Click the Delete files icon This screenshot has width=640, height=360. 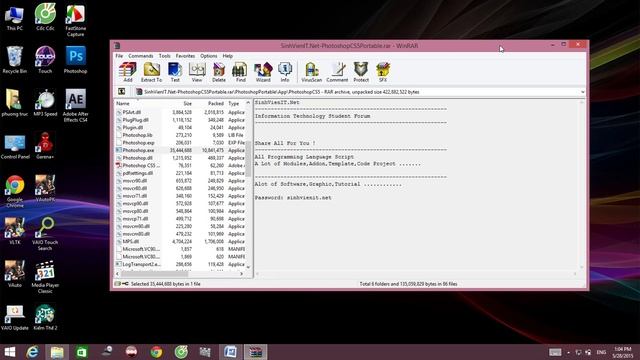(219, 72)
